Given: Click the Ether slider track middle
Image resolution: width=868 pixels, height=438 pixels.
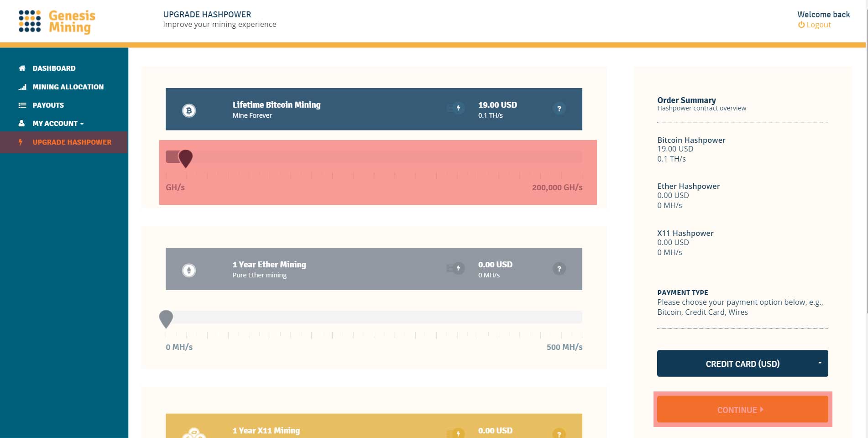Looking at the screenshot, I should pos(374,317).
